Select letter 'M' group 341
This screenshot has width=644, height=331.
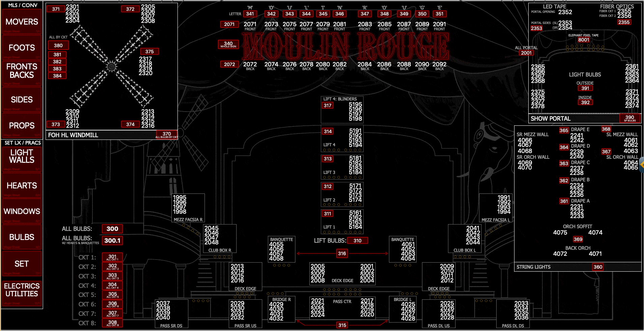point(250,14)
